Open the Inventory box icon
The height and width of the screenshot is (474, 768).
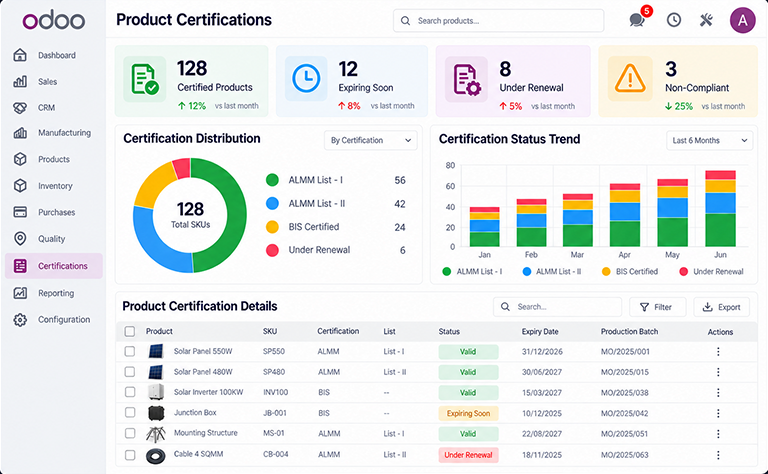tap(20, 186)
